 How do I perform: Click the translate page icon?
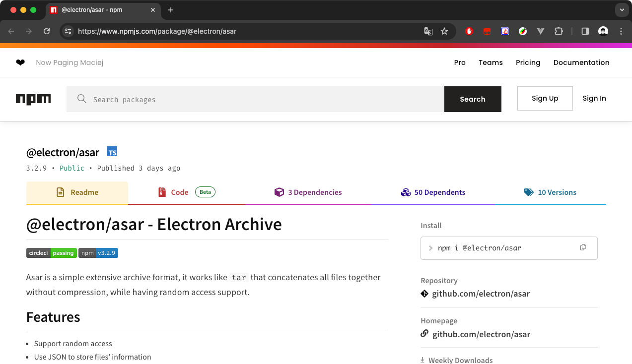click(428, 31)
